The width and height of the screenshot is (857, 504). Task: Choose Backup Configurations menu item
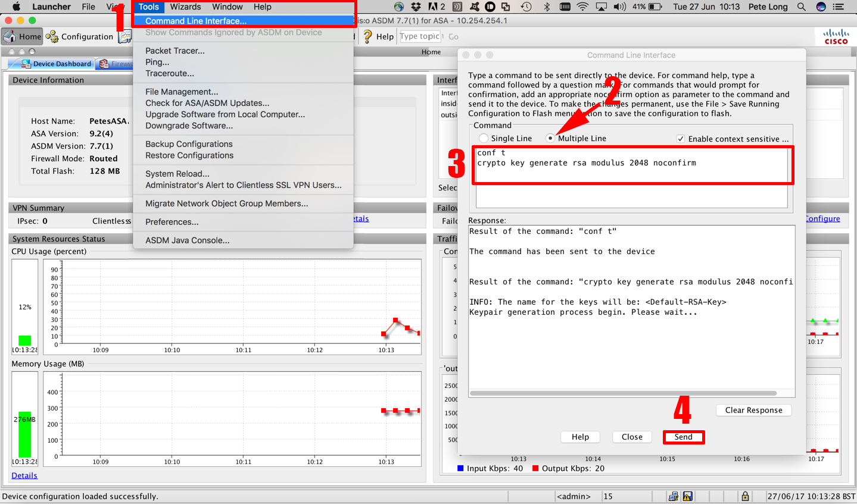[x=243, y=144]
